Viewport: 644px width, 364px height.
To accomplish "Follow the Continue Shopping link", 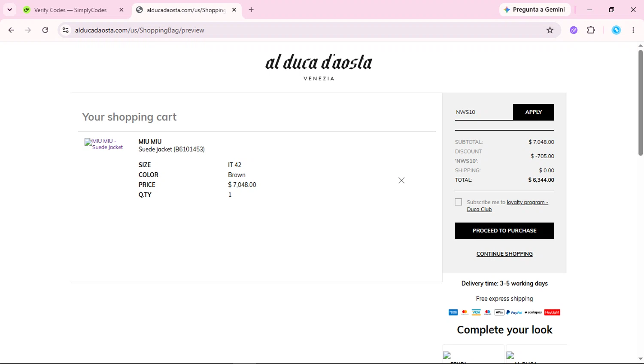I will click(x=504, y=254).
